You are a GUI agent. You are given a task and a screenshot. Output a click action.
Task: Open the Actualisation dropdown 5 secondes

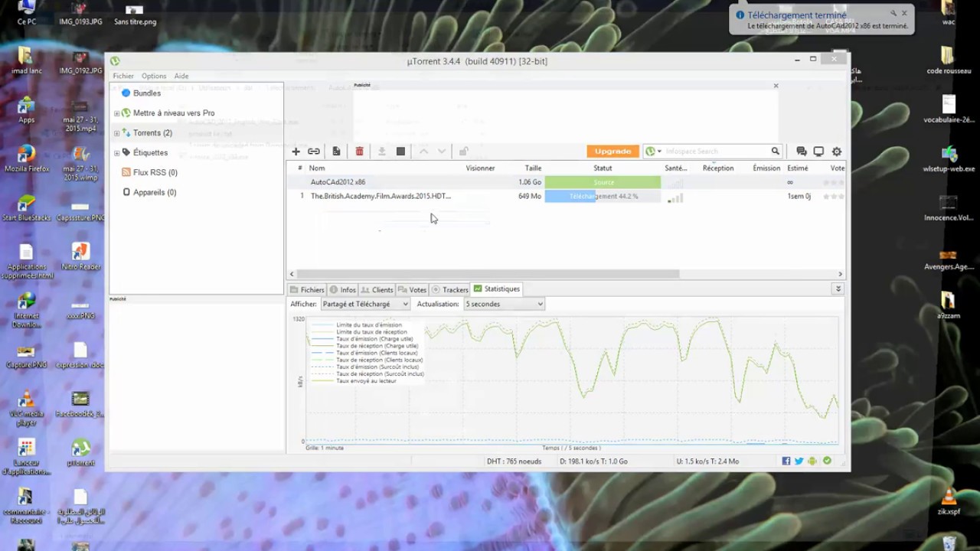(504, 304)
